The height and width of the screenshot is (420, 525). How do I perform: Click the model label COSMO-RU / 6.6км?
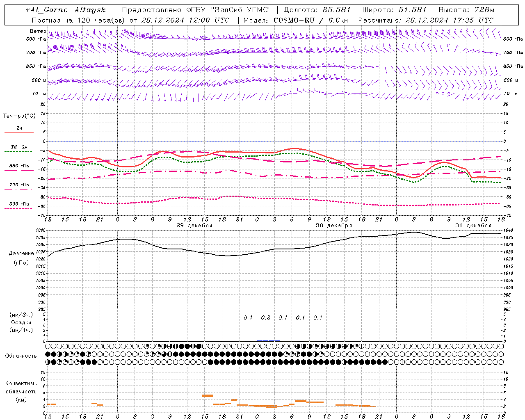(x=310, y=20)
